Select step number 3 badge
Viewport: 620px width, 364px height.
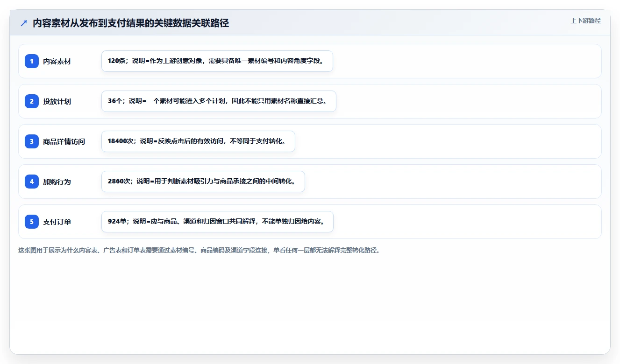[x=32, y=141]
